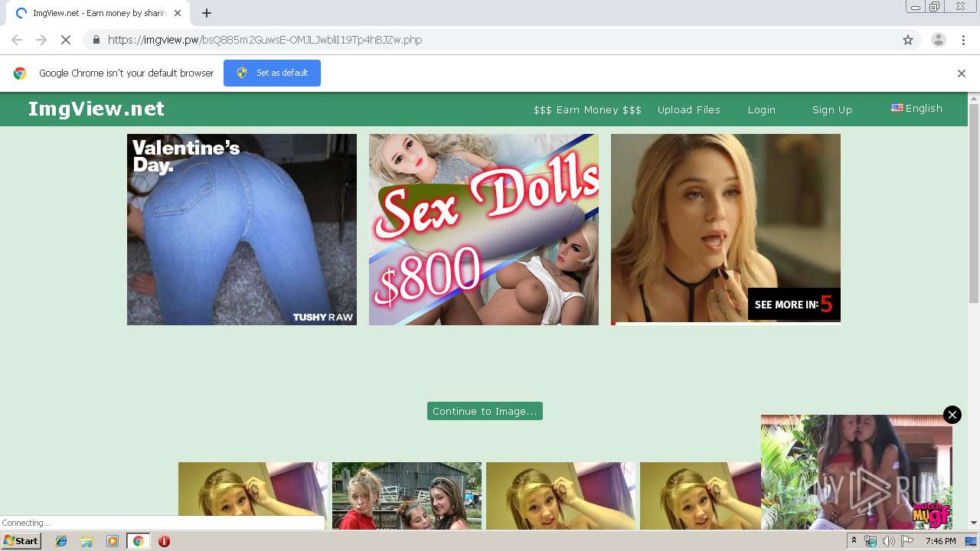Bookmark this page with the star
The width and height of the screenshot is (980, 551).
point(908,40)
